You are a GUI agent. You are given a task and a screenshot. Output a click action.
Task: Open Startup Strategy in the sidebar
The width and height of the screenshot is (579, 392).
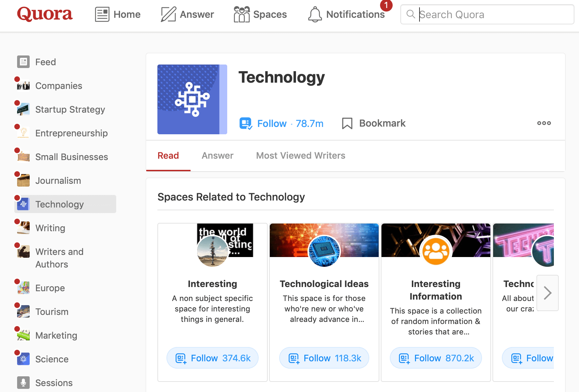coord(70,110)
